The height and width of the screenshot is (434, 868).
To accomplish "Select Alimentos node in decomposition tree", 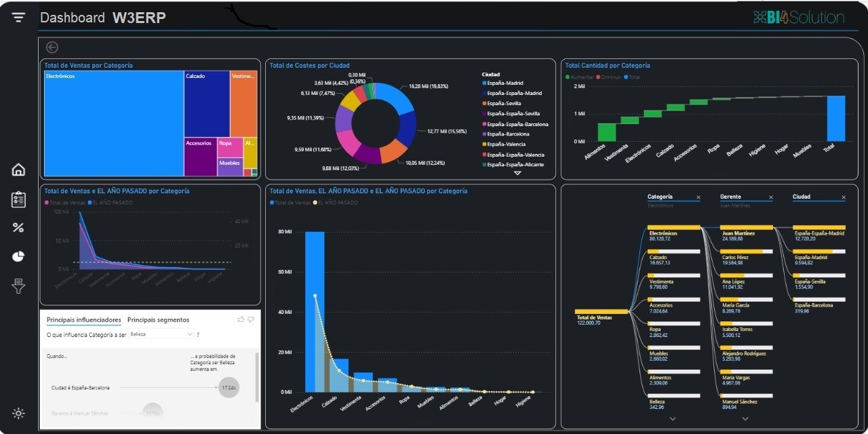I will [x=673, y=377].
